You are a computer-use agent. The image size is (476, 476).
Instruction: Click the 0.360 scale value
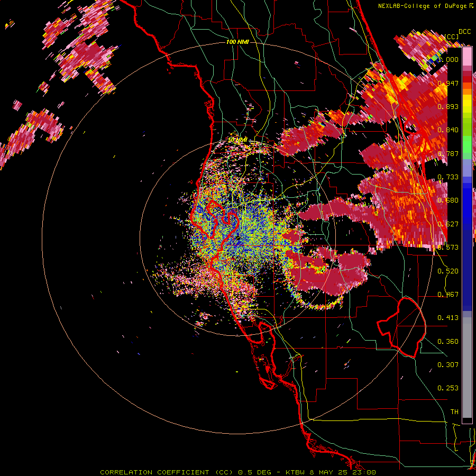coord(448,342)
